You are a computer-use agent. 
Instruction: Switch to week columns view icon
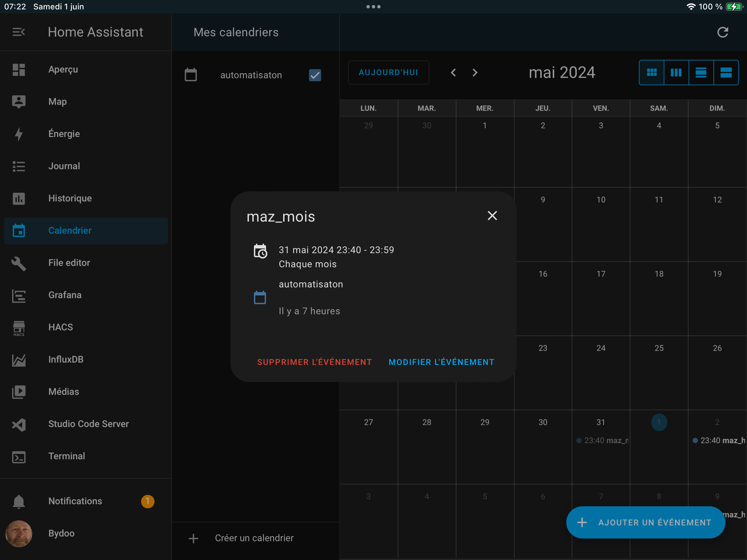[676, 73]
